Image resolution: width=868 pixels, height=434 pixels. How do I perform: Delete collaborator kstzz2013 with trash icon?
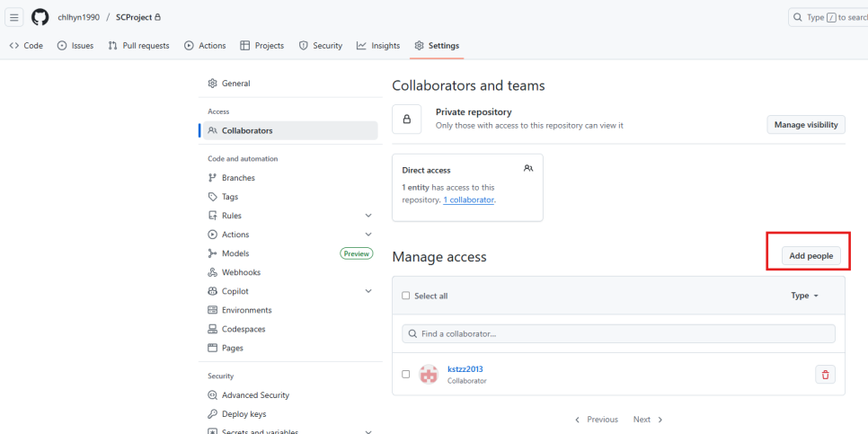[826, 375]
